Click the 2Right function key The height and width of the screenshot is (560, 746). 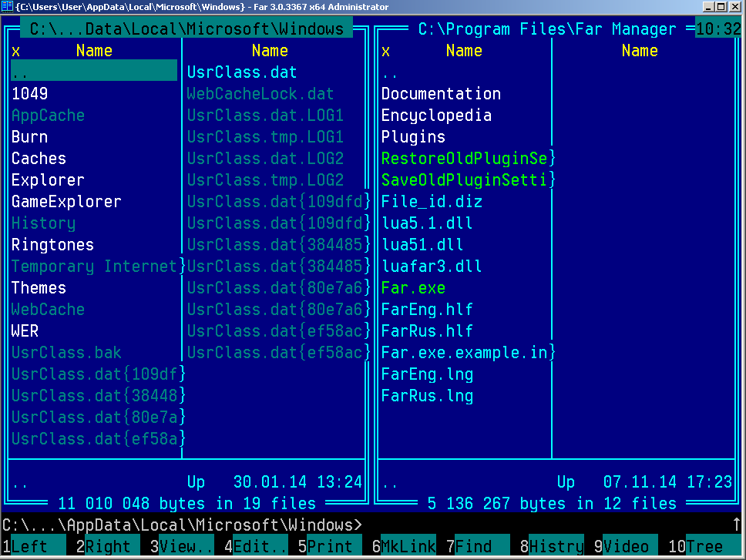tap(108, 547)
